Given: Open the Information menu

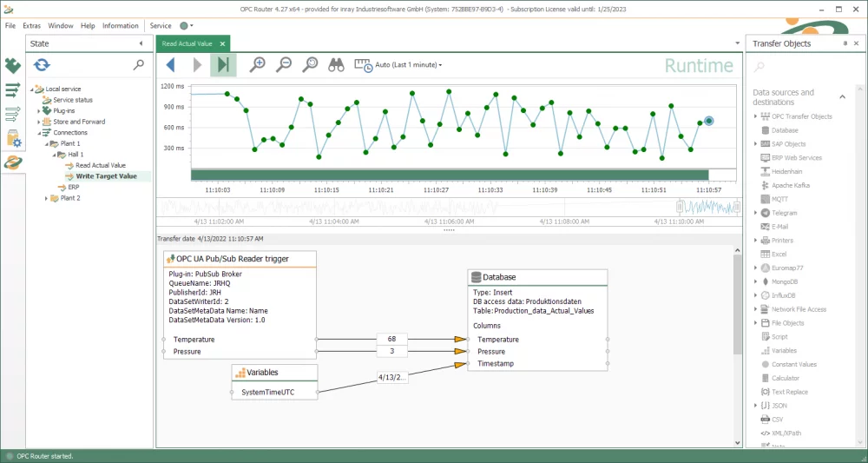Looking at the screenshot, I should tap(120, 25).
